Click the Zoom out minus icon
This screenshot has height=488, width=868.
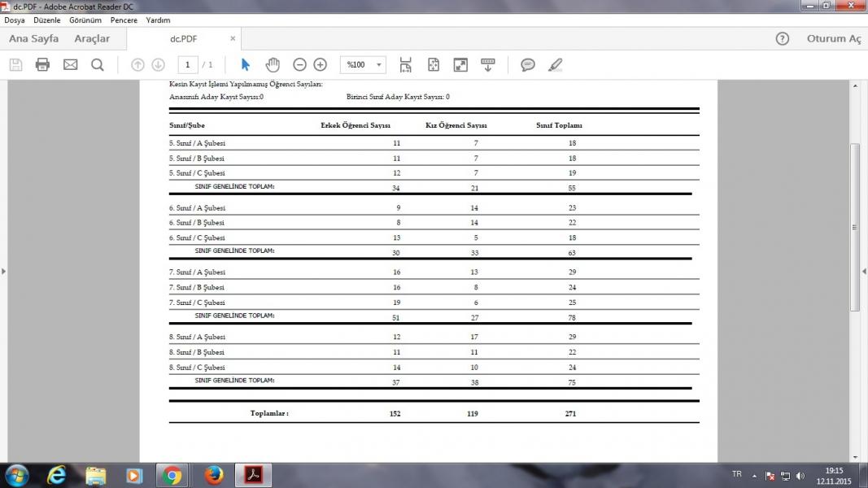[299, 65]
